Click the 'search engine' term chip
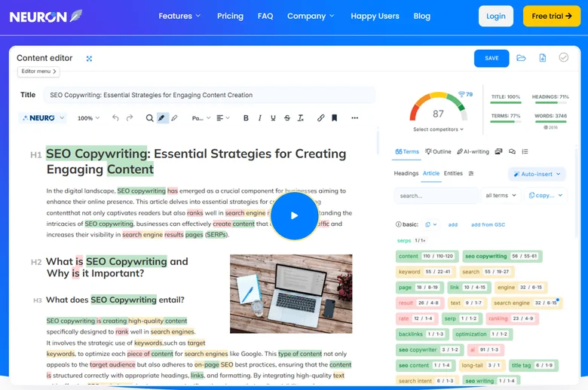The width and height of the screenshot is (588, 390). 526,303
